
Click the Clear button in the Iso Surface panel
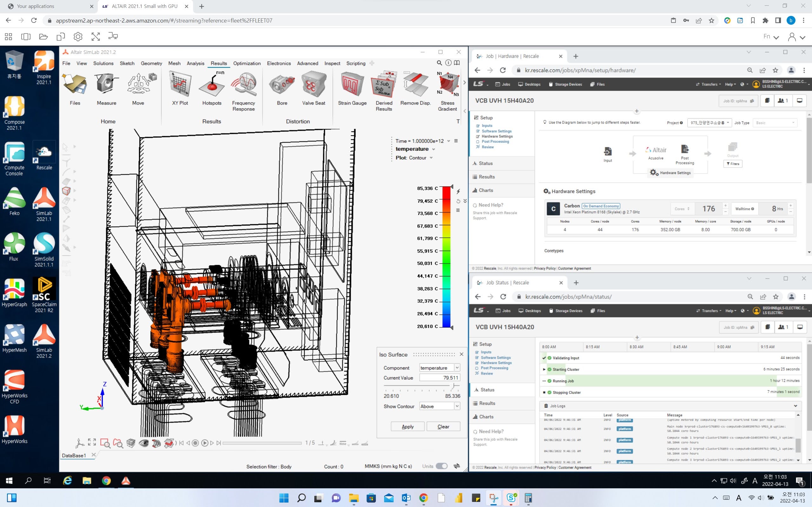(x=443, y=426)
